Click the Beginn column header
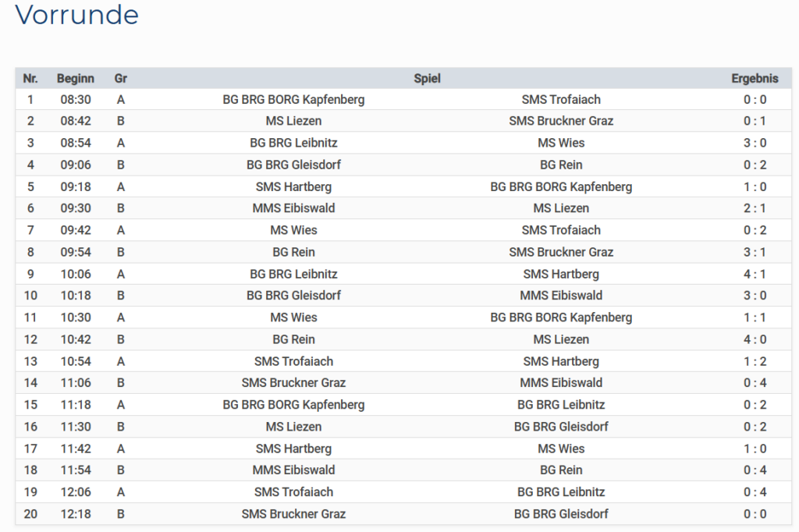The image size is (799, 532). click(76, 78)
